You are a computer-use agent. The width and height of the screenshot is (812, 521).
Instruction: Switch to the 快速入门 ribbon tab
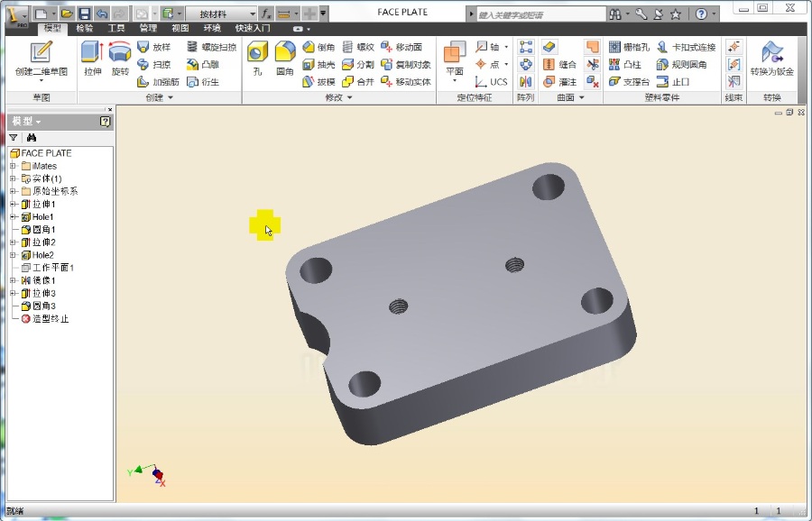click(253, 28)
